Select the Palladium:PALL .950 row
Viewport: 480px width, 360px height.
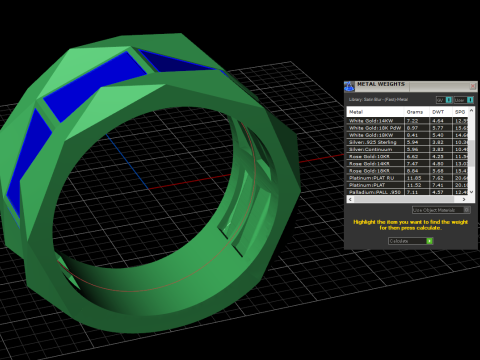pyautogui.click(x=407, y=192)
